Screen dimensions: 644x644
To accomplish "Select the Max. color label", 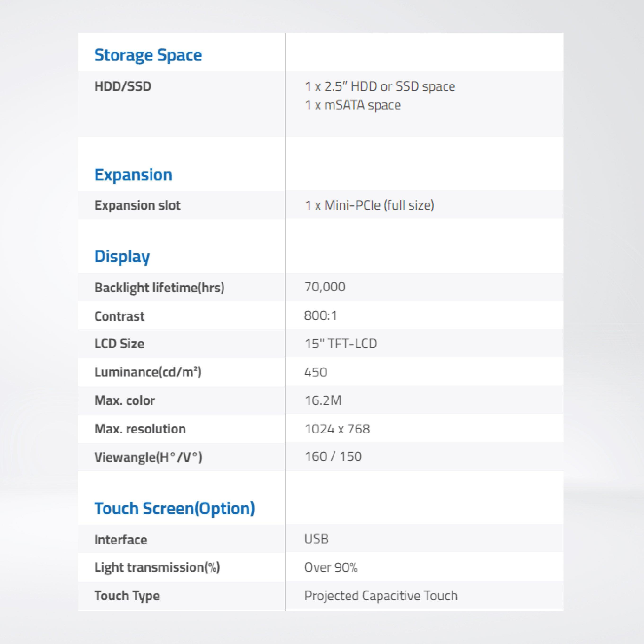I will 125,400.
